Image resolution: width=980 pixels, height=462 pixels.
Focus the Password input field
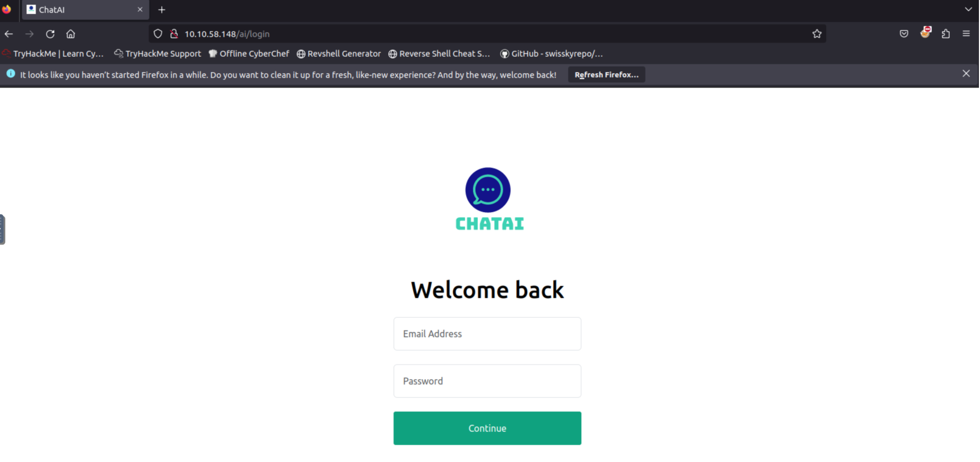[487, 381]
